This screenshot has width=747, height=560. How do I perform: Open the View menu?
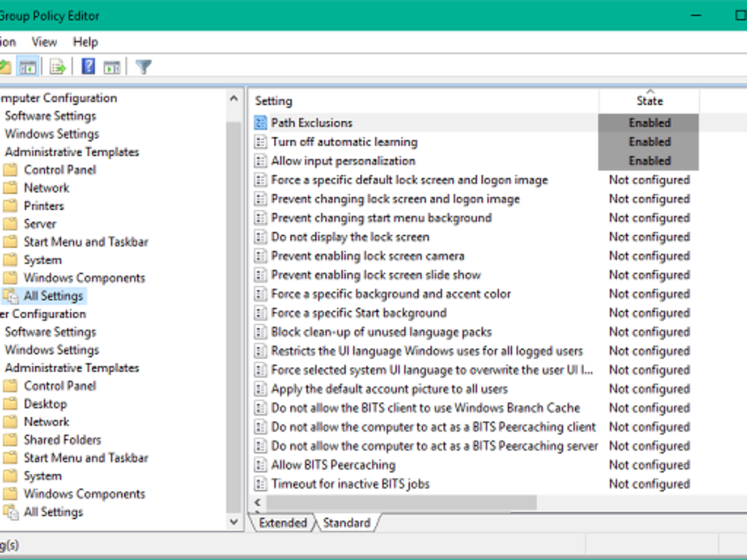[44, 42]
